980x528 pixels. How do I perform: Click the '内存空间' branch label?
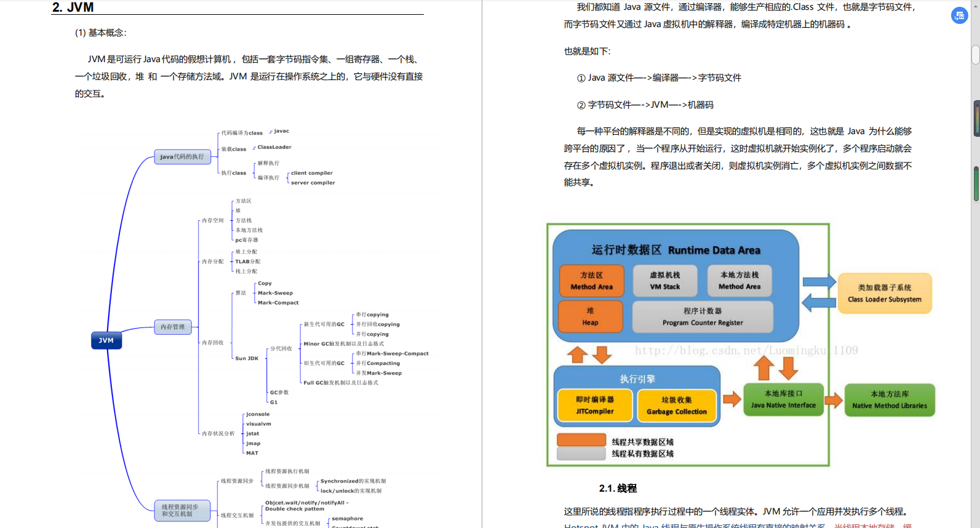click(213, 220)
